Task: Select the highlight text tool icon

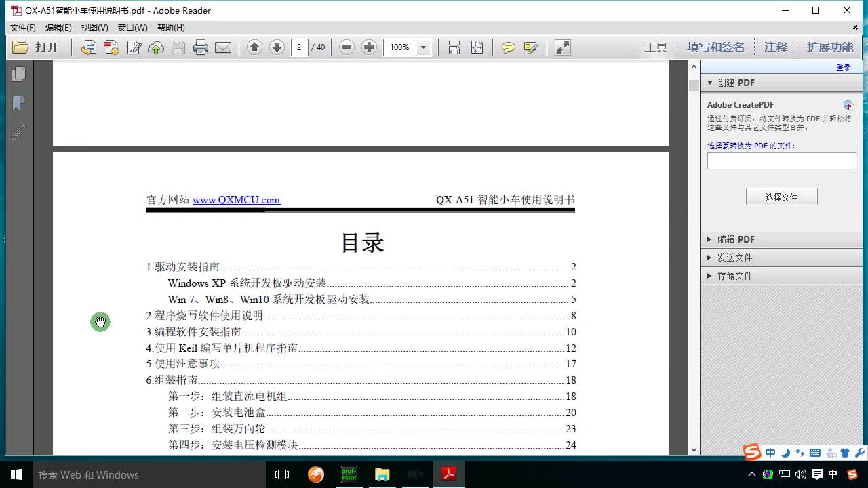Action: tap(531, 47)
